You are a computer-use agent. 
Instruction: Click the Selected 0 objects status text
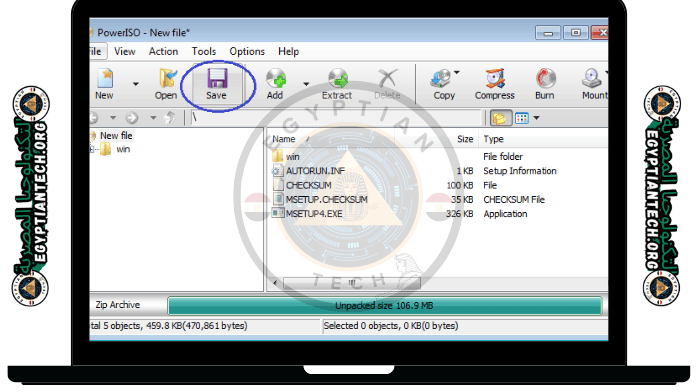click(x=391, y=326)
